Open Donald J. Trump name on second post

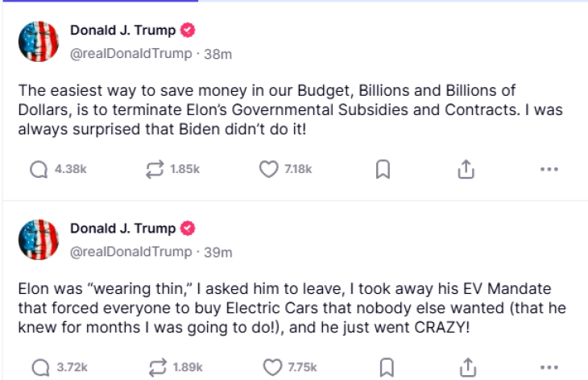click(122, 229)
